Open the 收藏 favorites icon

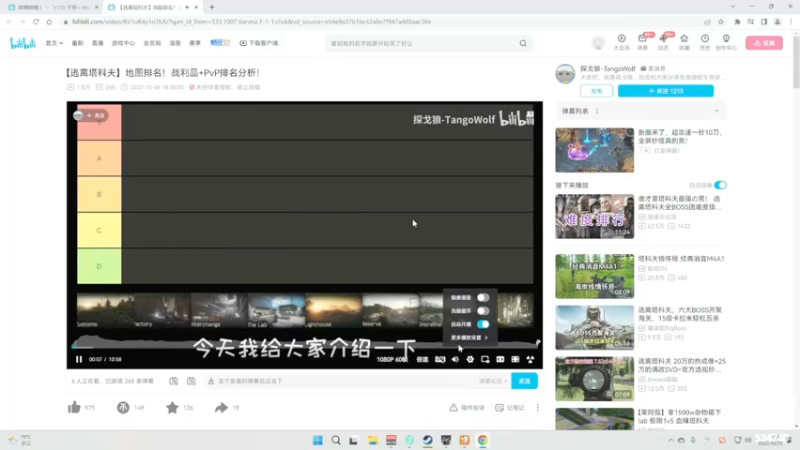click(684, 42)
